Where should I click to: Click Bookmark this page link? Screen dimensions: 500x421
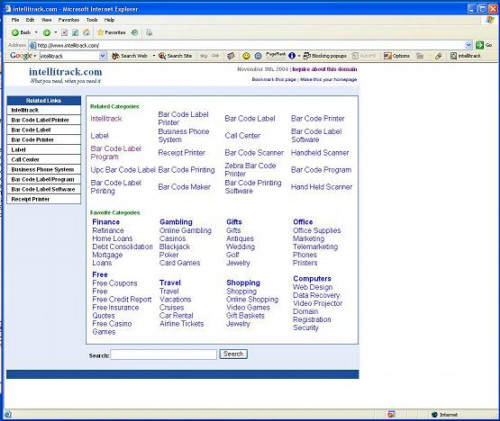coord(274,79)
